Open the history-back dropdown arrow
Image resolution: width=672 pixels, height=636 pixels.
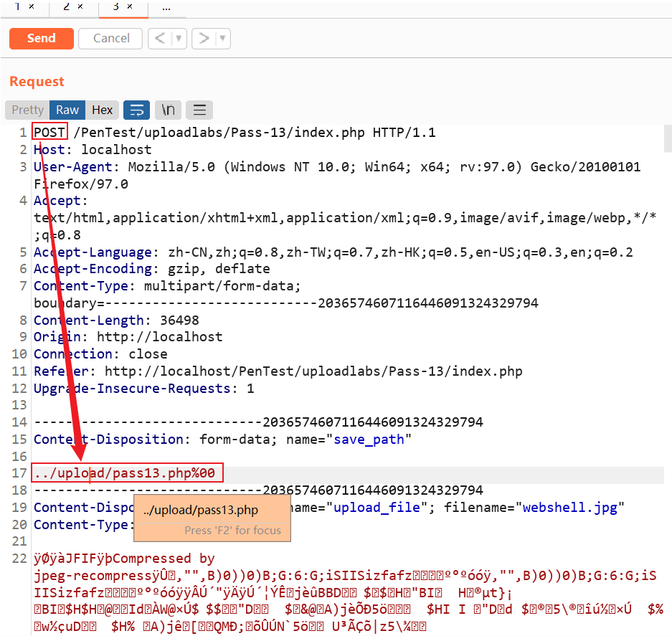coord(179,39)
